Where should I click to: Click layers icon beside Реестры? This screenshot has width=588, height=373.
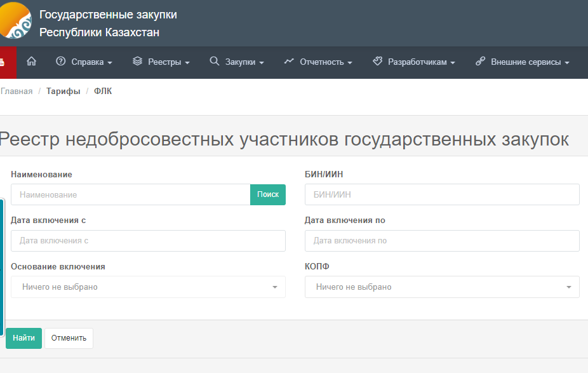coord(137,62)
